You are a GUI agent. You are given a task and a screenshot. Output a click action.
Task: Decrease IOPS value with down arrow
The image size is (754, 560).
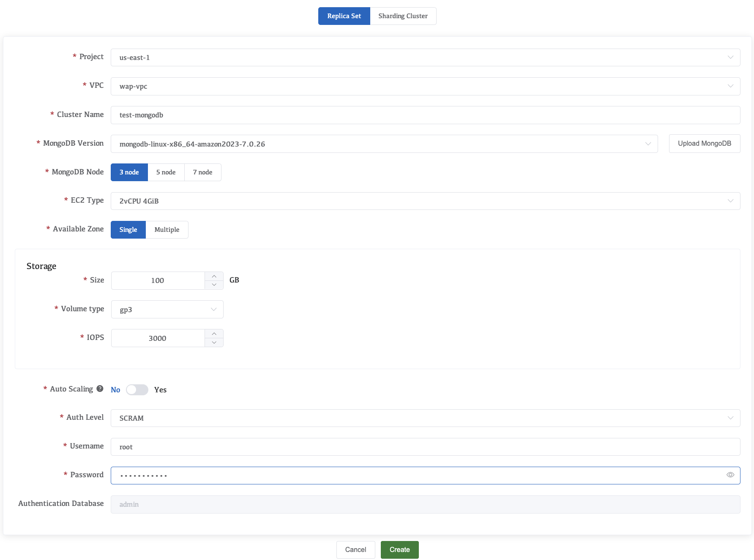214,343
